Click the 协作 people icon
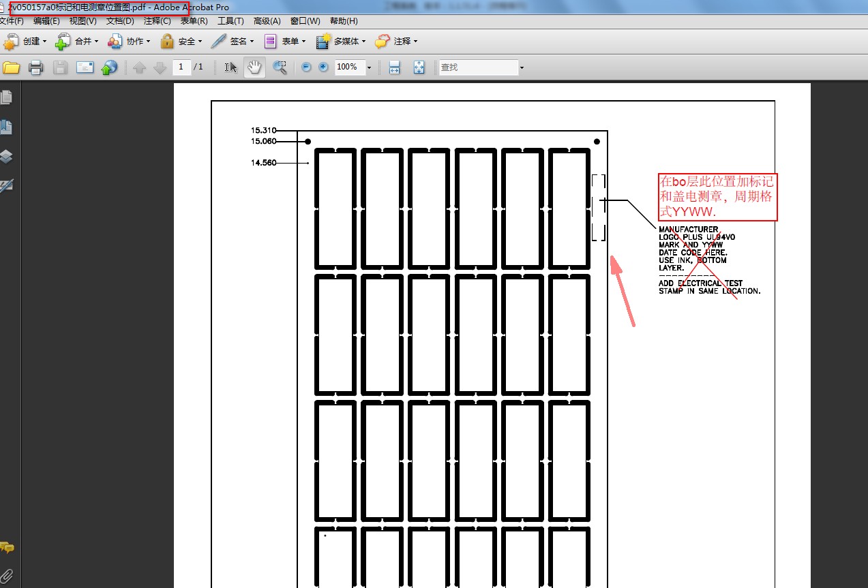 point(115,42)
